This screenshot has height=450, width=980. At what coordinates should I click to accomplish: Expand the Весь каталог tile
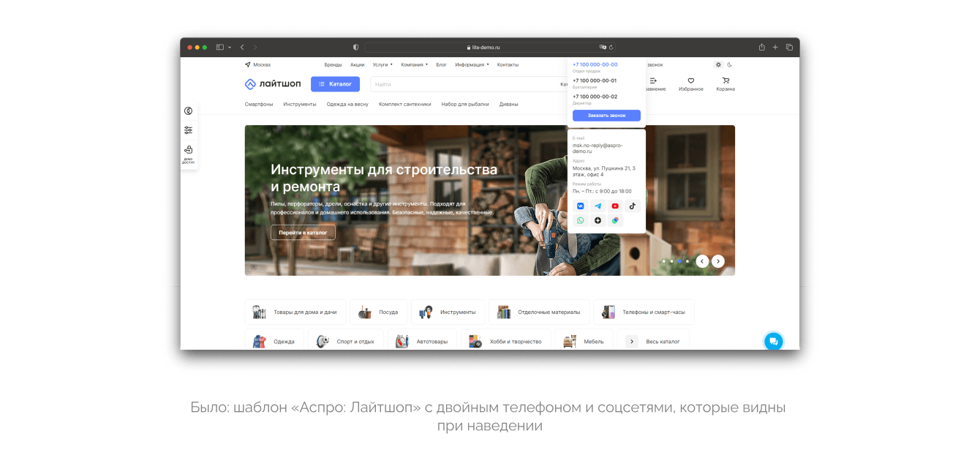click(x=653, y=341)
